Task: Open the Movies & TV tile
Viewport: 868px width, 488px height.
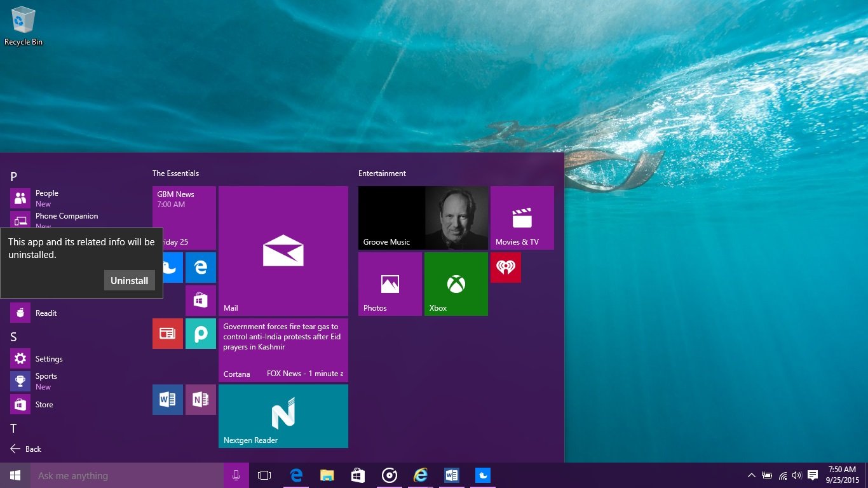Action: click(x=522, y=218)
